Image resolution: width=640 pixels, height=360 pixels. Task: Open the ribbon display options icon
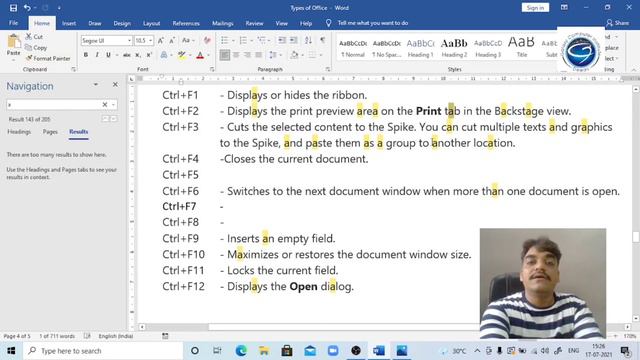564,7
